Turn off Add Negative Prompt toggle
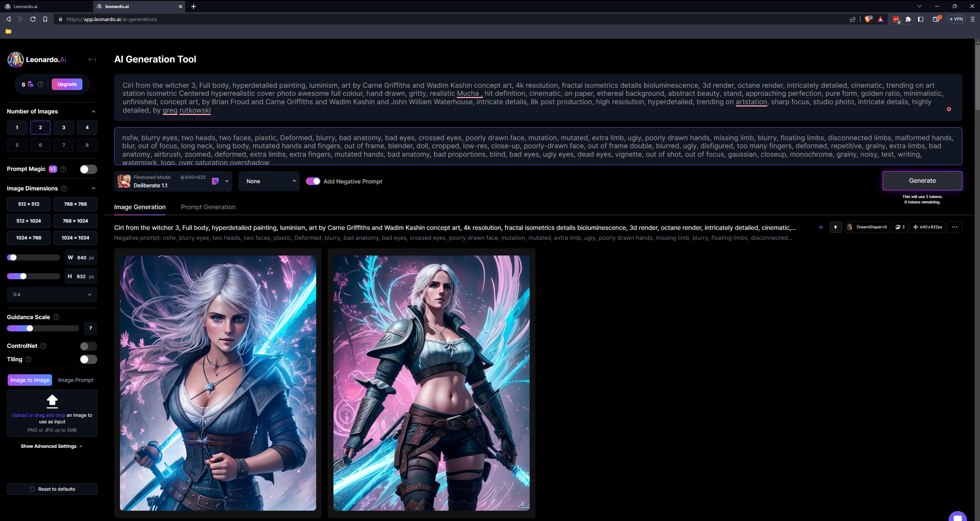The image size is (980, 521). (x=313, y=181)
